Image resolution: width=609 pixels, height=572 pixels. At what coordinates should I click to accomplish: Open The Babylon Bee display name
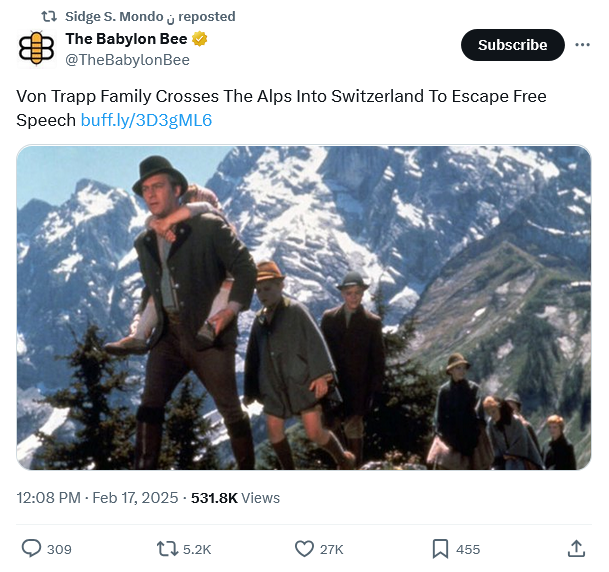pos(127,39)
